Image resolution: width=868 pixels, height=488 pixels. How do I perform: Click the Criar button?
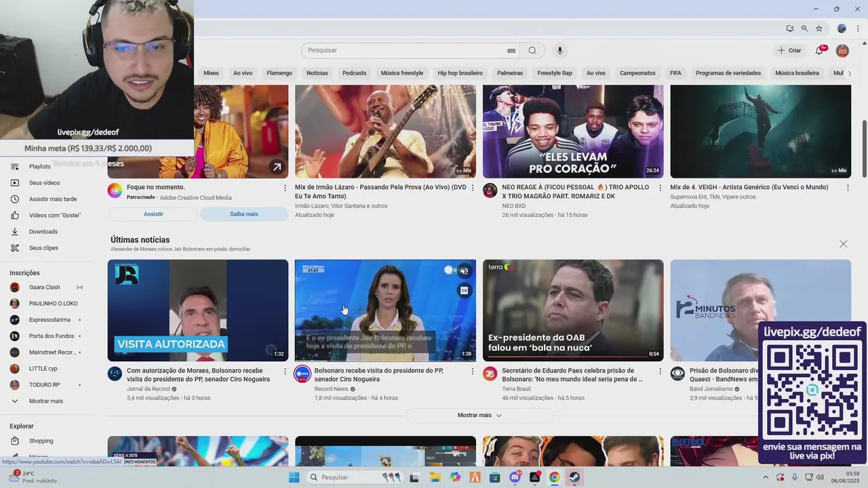pos(789,50)
